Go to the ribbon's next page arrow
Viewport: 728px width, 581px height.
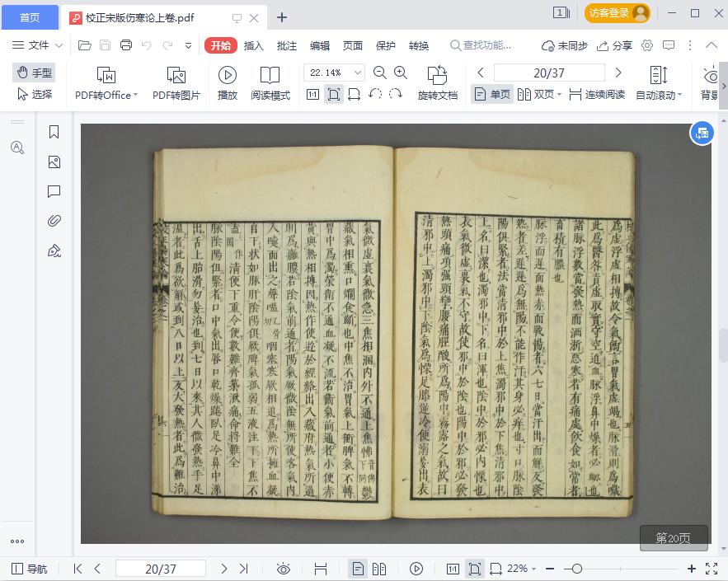(x=618, y=73)
